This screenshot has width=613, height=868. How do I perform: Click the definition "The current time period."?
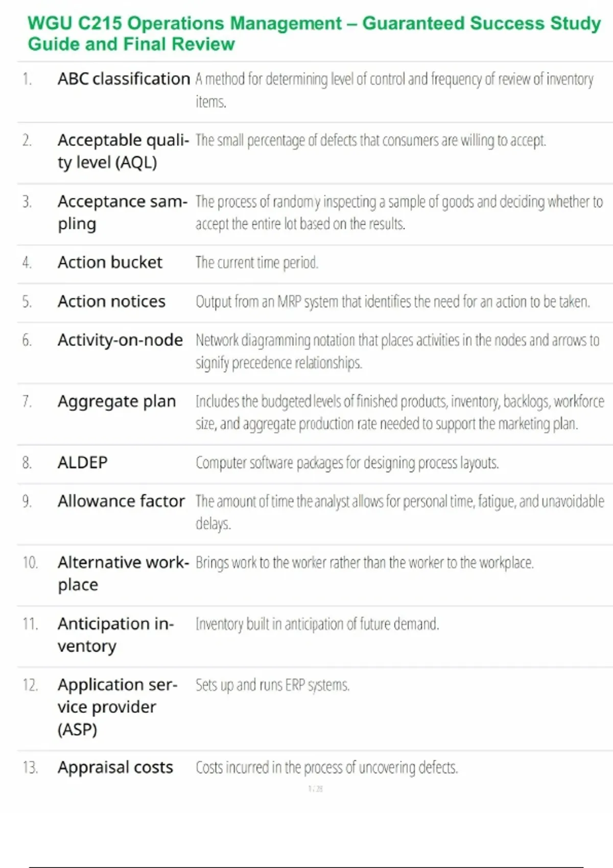pyautogui.click(x=256, y=263)
